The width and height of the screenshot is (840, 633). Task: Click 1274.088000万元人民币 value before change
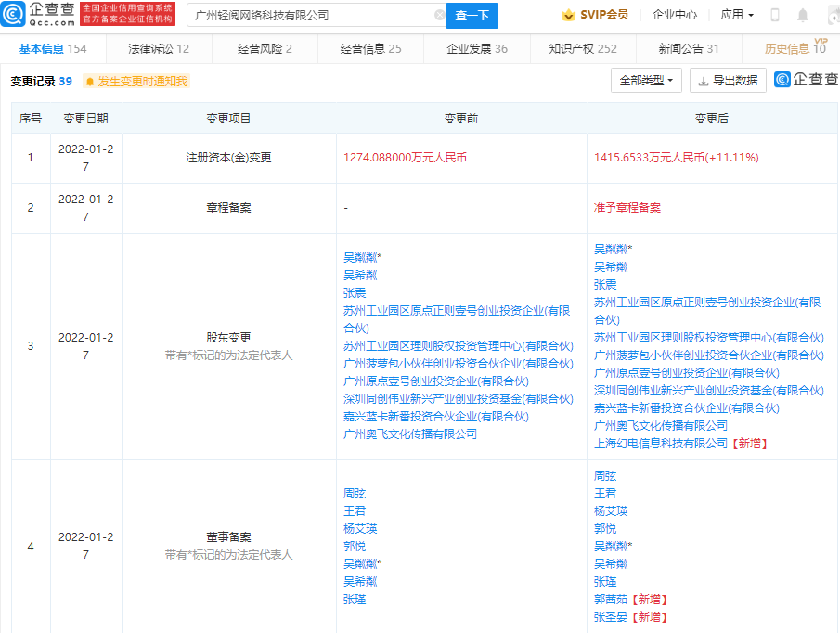(405, 158)
